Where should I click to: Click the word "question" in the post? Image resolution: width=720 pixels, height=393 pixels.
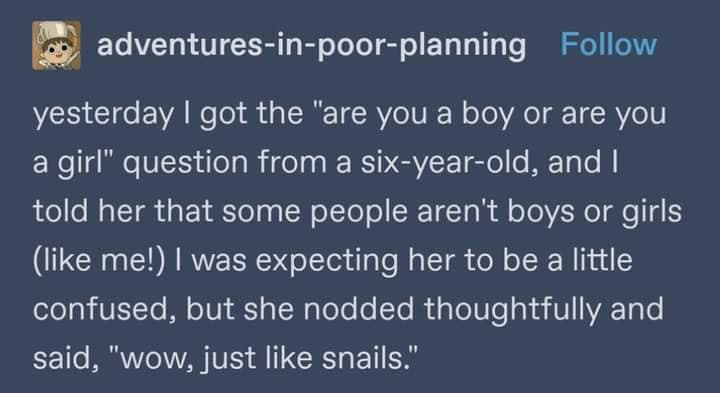click(x=185, y=163)
